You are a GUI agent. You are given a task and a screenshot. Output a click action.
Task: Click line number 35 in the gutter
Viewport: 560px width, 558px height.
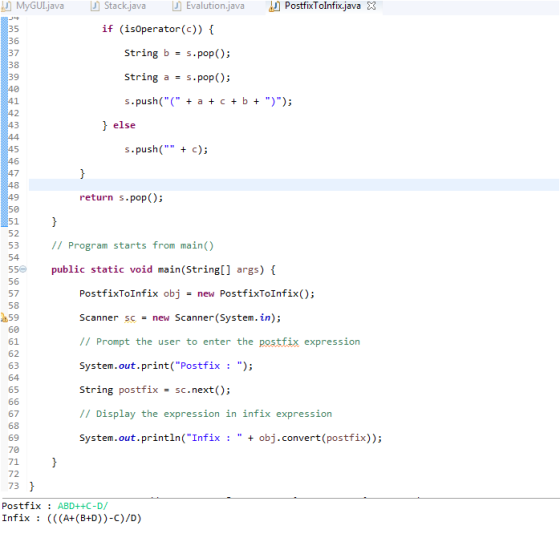coord(14,29)
